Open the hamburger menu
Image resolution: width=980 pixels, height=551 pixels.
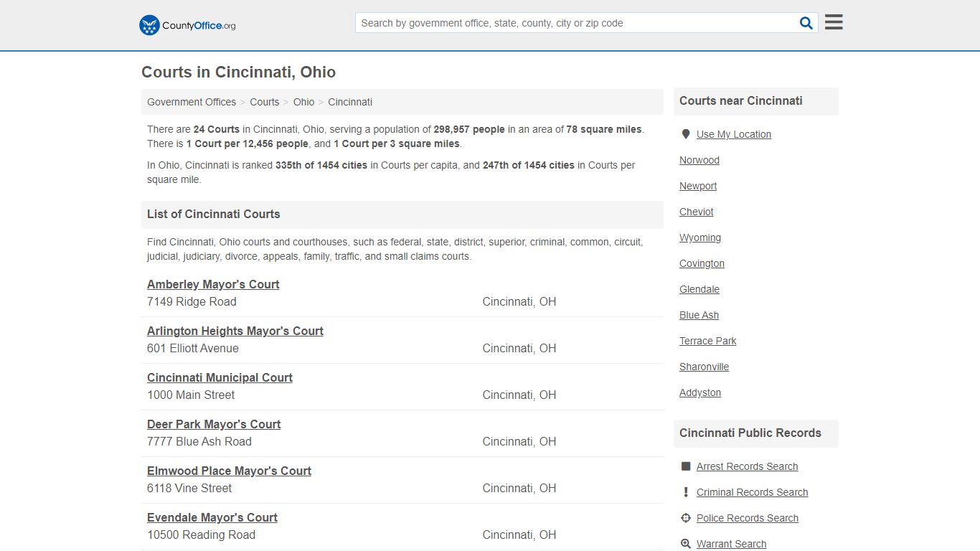tap(834, 22)
